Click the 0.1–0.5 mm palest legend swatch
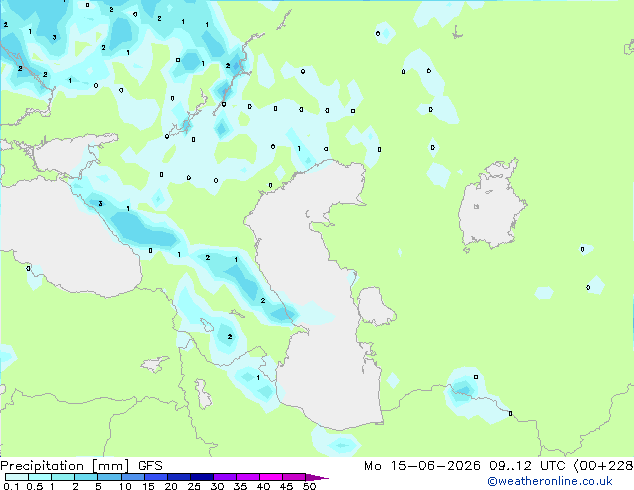Viewport: 634px width, 490px height. (17, 477)
